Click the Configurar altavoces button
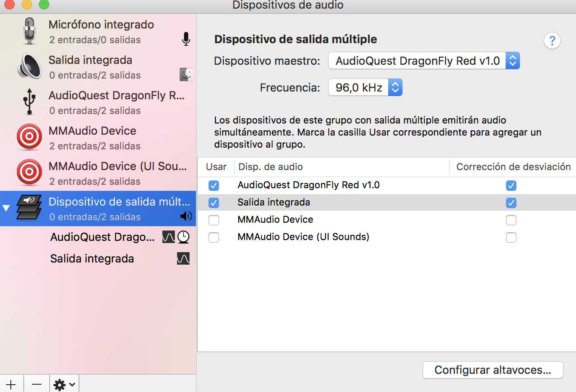 (x=493, y=370)
